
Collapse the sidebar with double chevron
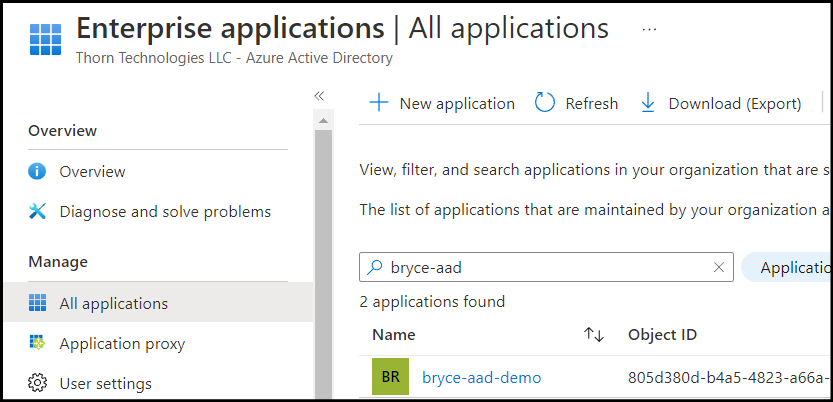[319, 96]
